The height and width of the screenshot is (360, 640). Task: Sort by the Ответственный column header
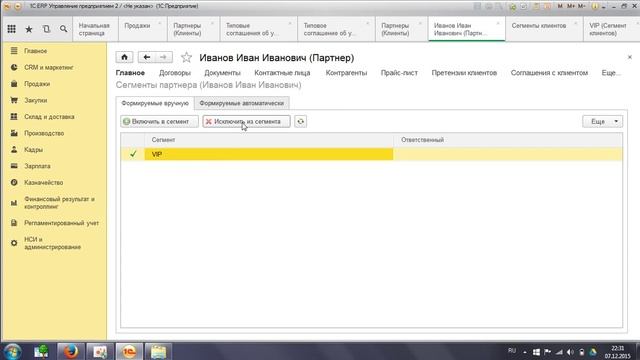click(x=508, y=140)
